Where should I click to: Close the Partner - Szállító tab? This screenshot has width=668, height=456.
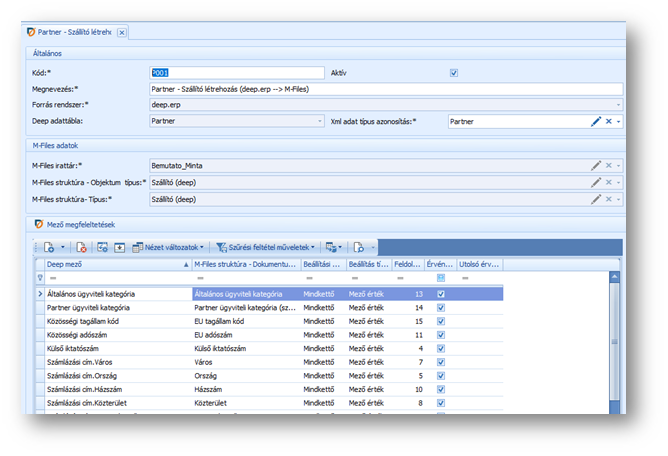121,32
